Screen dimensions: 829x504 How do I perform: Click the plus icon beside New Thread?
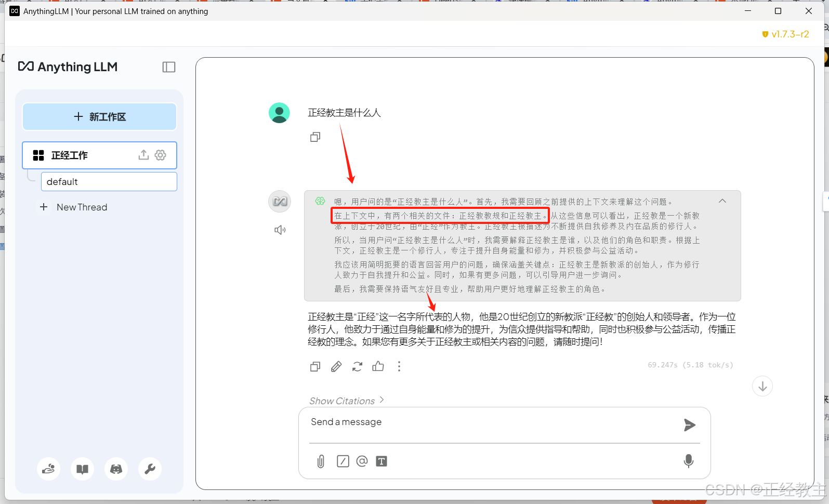(44, 207)
